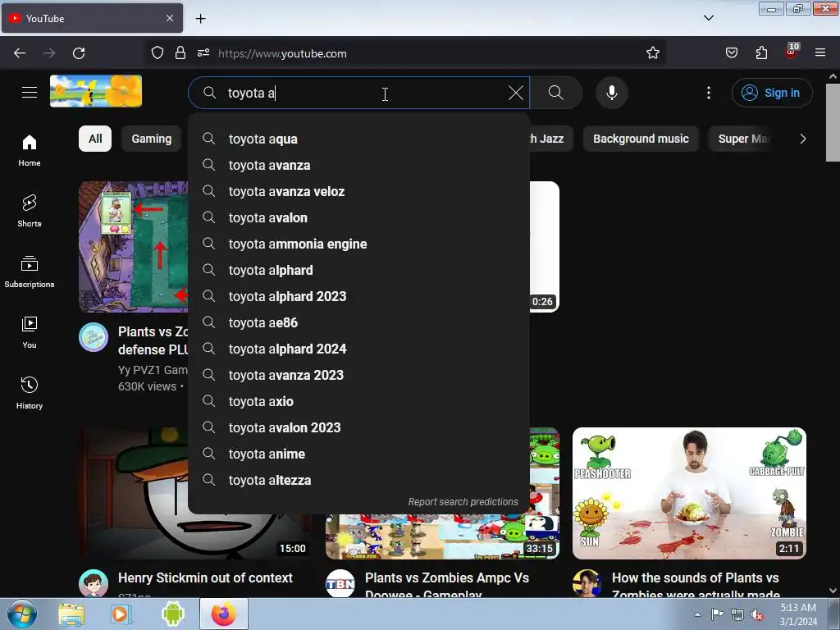Open media player taskbar icon
The width and height of the screenshot is (840, 630).
click(121, 614)
